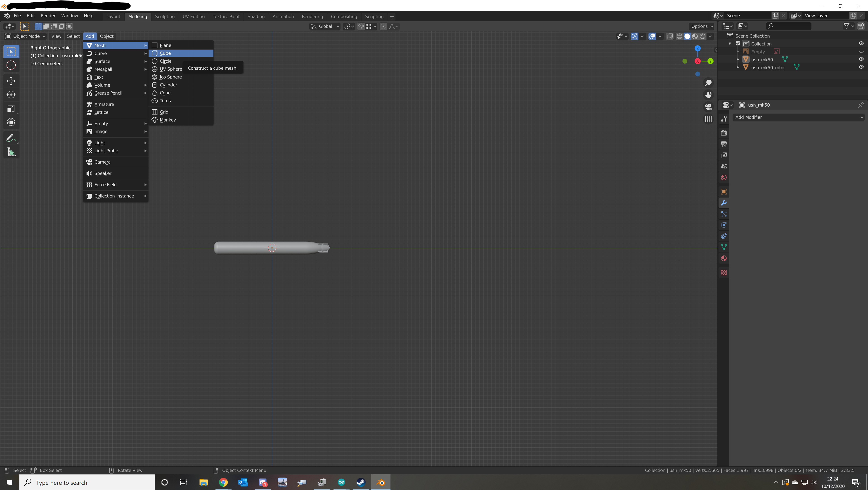Open Material properties tab icon
The height and width of the screenshot is (490, 868).
point(724,258)
